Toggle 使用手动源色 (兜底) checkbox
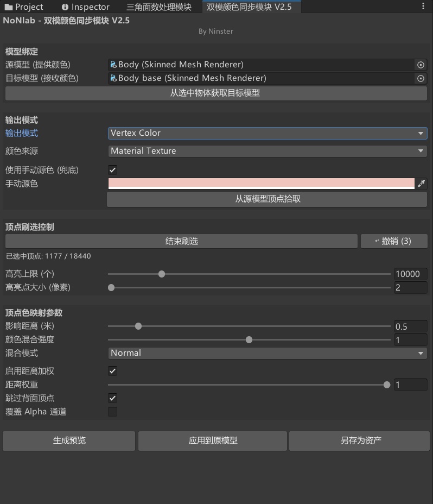 point(112,169)
